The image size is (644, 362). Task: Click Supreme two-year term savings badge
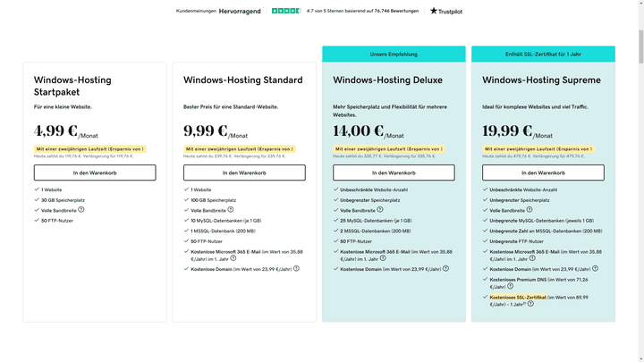[538, 149]
